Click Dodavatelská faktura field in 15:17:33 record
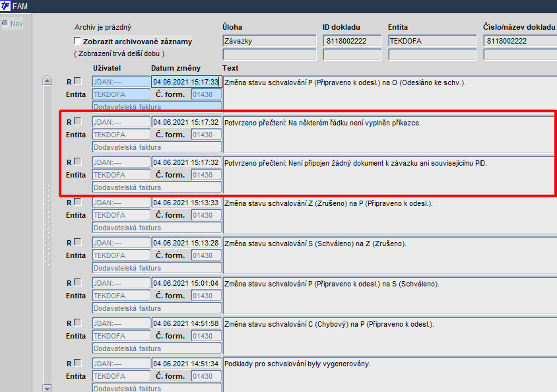The height and width of the screenshot is (392, 557). point(157,106)
